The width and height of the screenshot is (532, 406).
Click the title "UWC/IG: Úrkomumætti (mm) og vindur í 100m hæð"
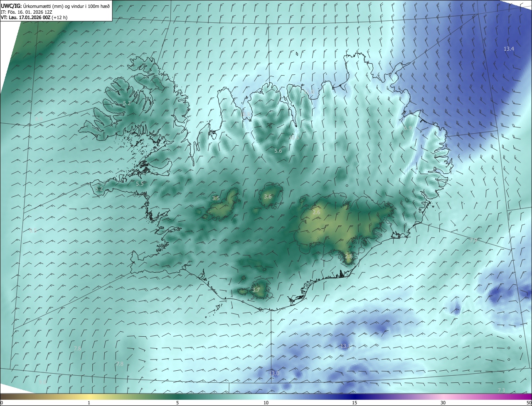[55, 6]
